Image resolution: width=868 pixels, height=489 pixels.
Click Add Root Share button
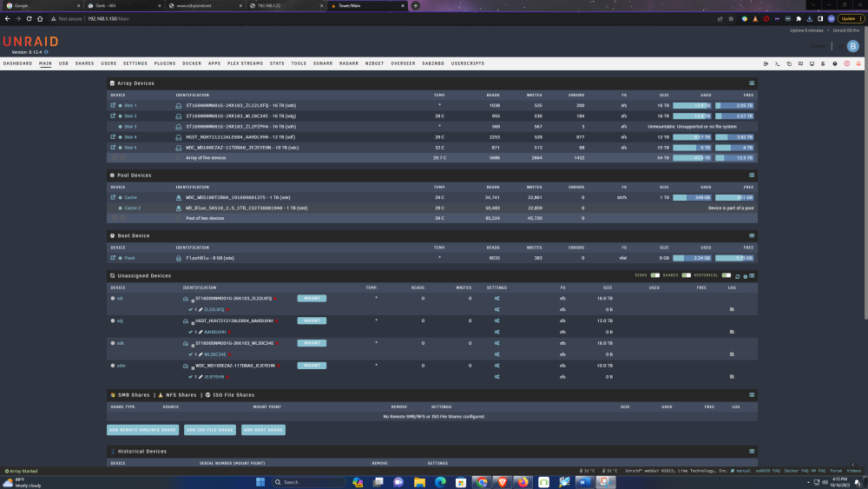[263, 430]
